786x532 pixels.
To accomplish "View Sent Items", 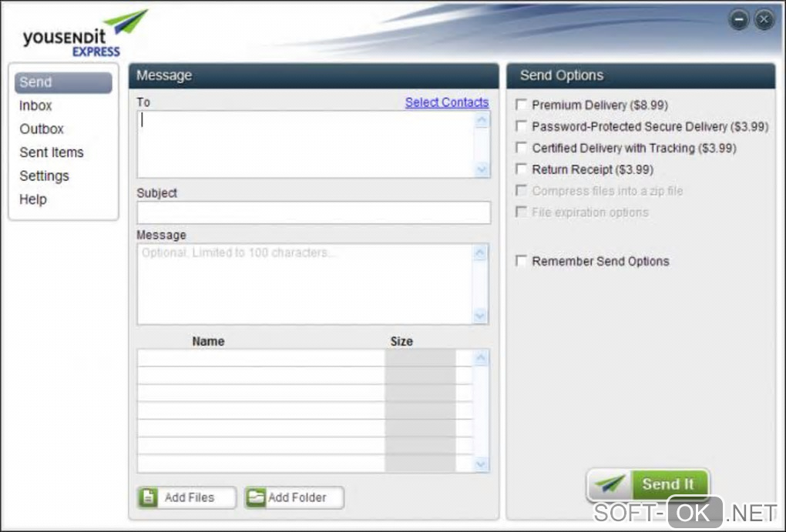I will tap(52, 152).
